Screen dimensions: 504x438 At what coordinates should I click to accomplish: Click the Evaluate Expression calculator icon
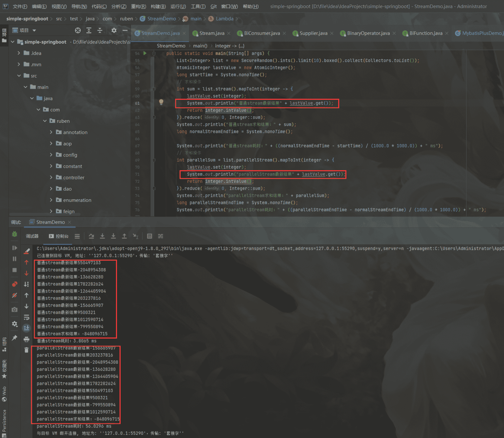click(x=150, y=236)
